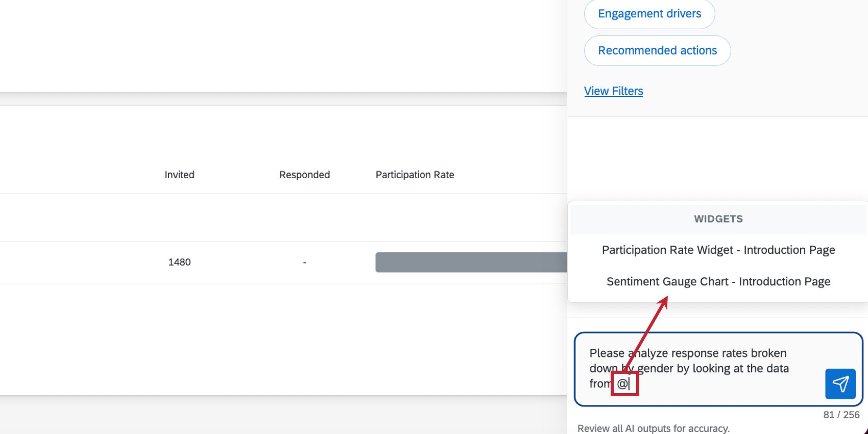
Task: Select the Engagement drivers suggestion
Action: point(649,14)
